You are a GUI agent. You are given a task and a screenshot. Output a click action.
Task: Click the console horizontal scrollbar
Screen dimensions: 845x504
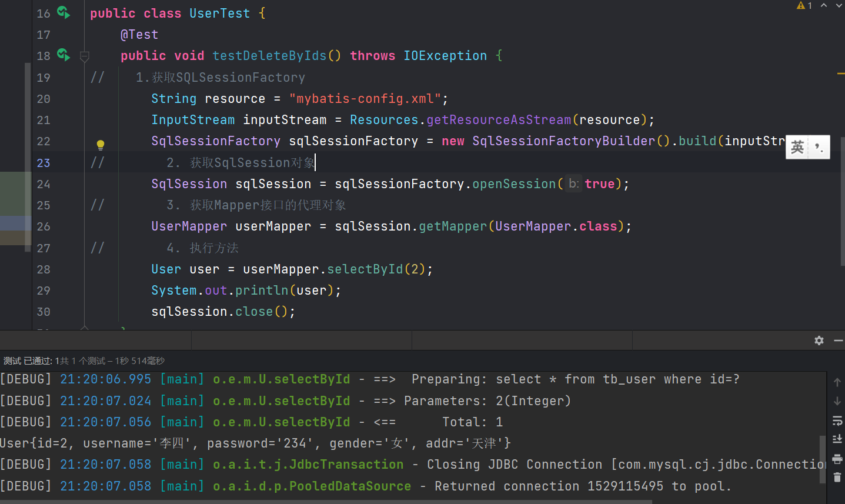(326, 502)
